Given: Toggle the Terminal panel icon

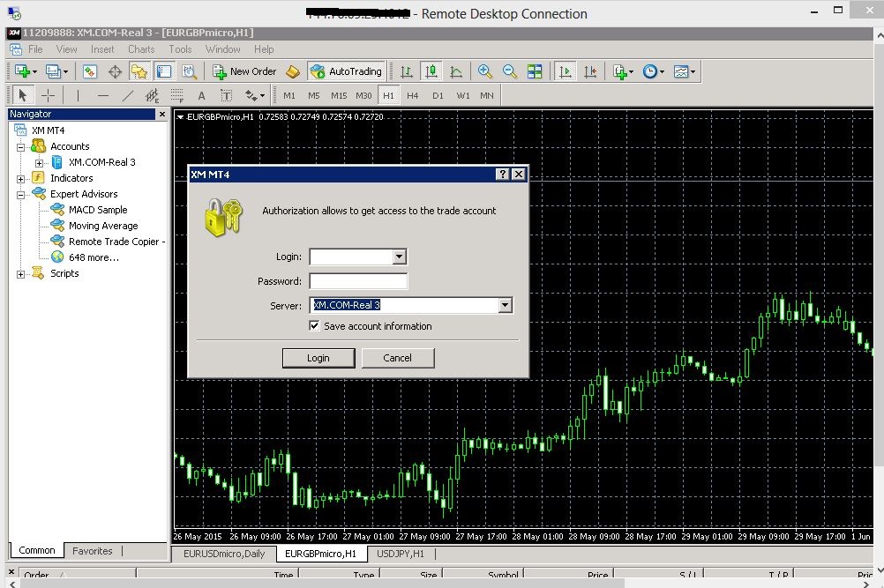Looking at the screenshot, I should click(x=164, y=71).
